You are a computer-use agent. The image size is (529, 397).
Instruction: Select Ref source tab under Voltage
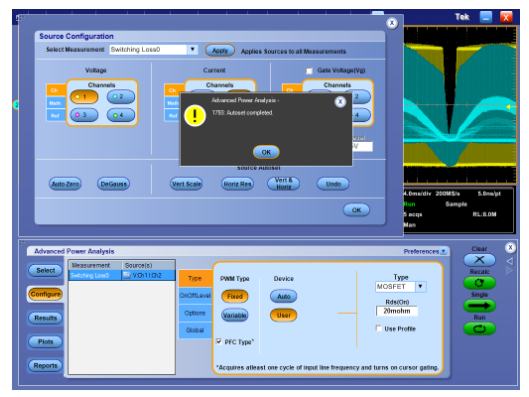[55, 115]
